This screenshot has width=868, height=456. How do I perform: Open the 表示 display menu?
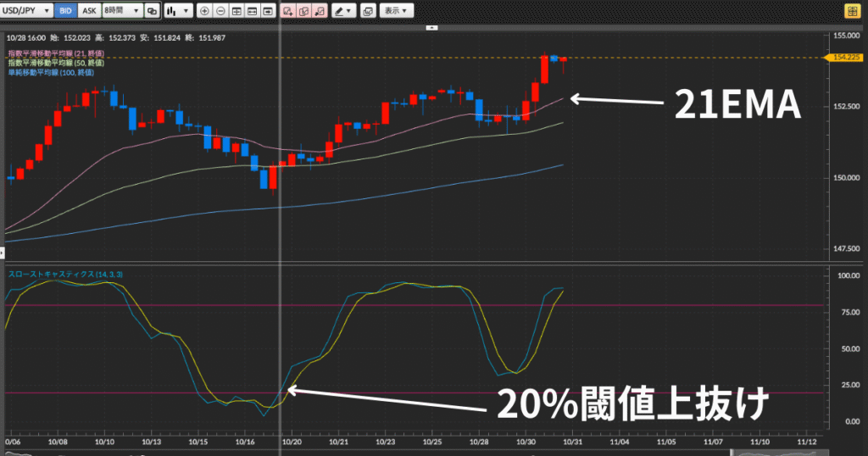point(395,11)
